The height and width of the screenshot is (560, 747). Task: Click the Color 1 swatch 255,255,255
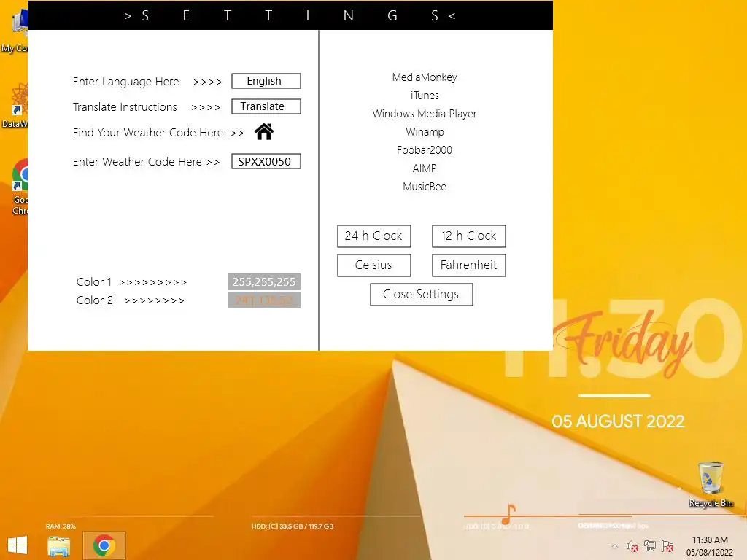point(264,282)
